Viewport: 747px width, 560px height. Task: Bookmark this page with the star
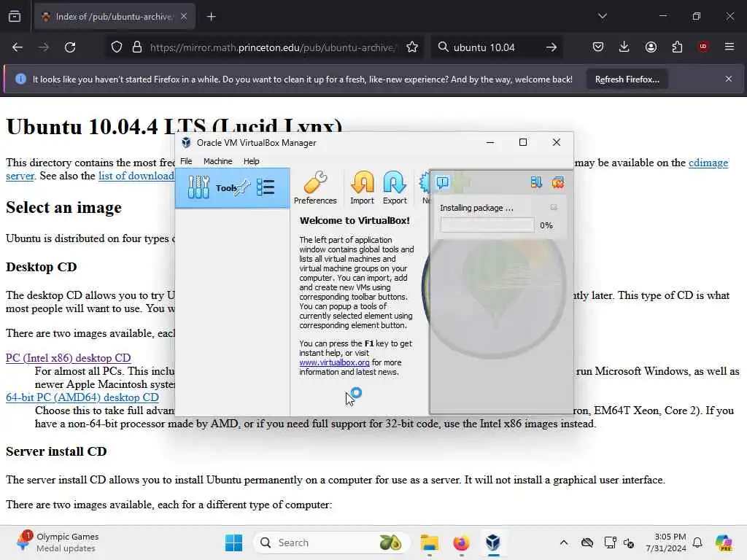(412, 47)
